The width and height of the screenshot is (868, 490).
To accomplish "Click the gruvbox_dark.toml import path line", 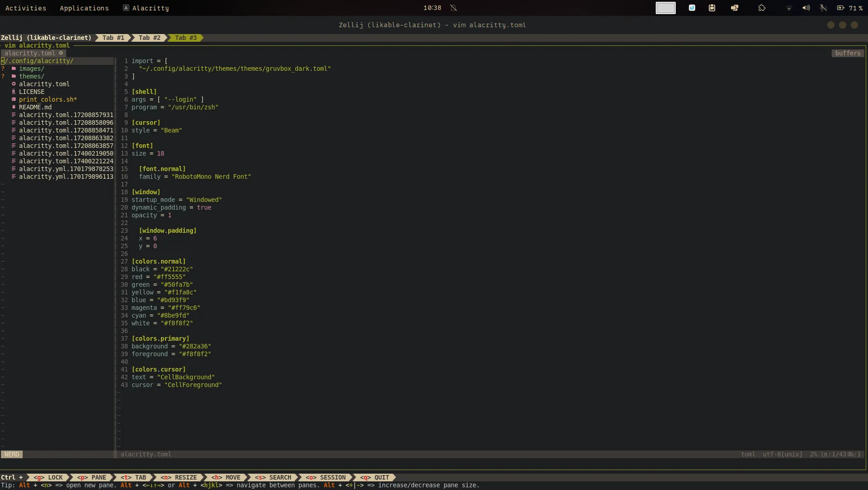I will (x=235, y=69).
